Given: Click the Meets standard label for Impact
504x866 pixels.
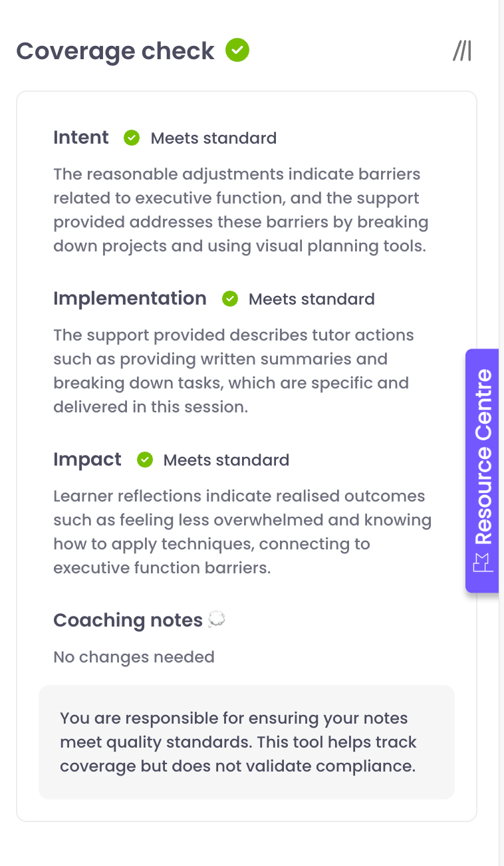Looking at the screenshot, I should click(226, 460).
